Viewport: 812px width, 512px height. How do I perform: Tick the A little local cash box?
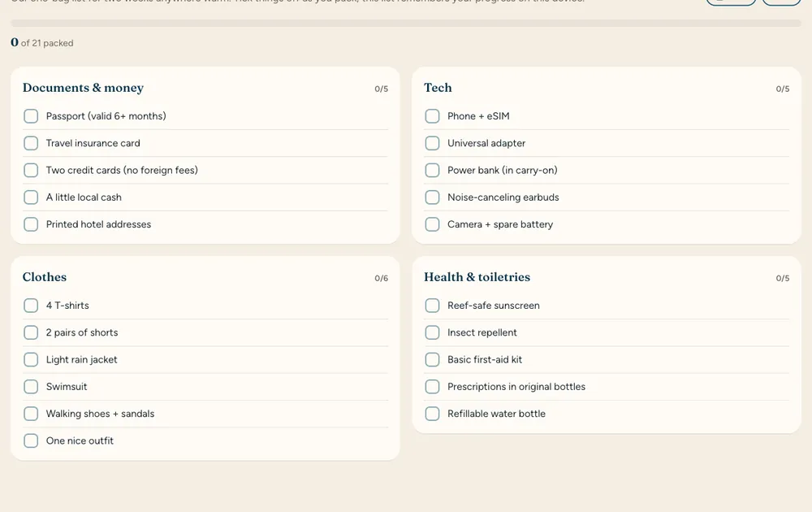tap(31, 197)
